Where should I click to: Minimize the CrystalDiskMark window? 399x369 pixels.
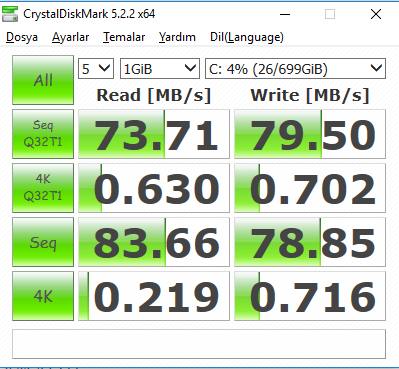point(285,14)
